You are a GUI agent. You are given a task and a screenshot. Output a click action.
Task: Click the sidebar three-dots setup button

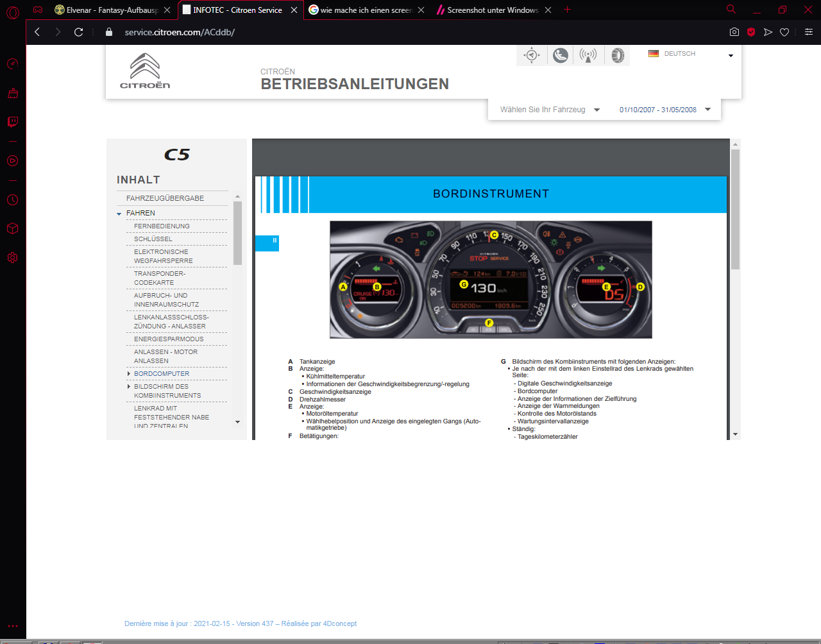(x=13, y=626)
